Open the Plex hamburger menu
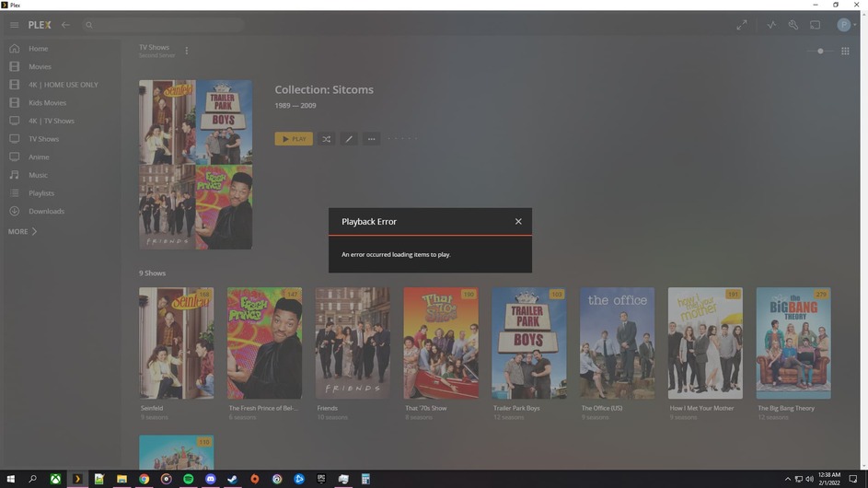868x488 pixels. 15,25
